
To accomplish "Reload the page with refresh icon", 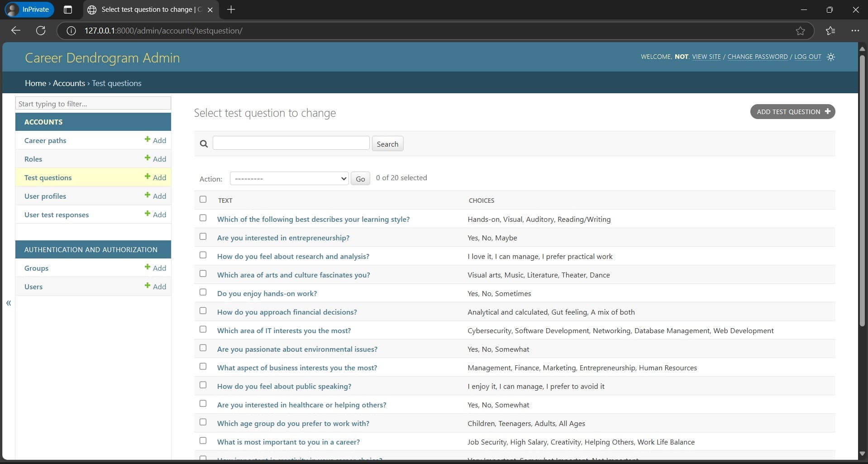I will coord(41,31).
